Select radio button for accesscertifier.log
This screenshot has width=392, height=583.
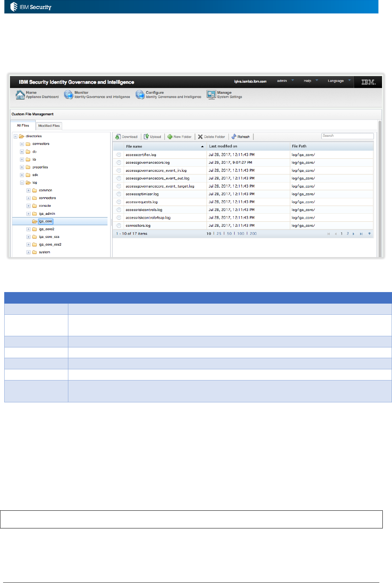[x=119, y=154]
